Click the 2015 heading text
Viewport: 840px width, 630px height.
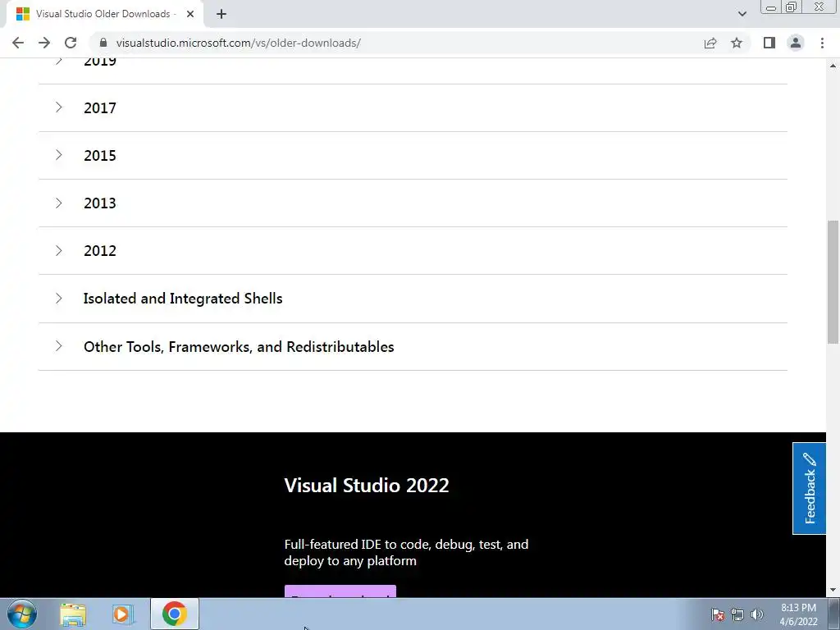coord(99,155)
